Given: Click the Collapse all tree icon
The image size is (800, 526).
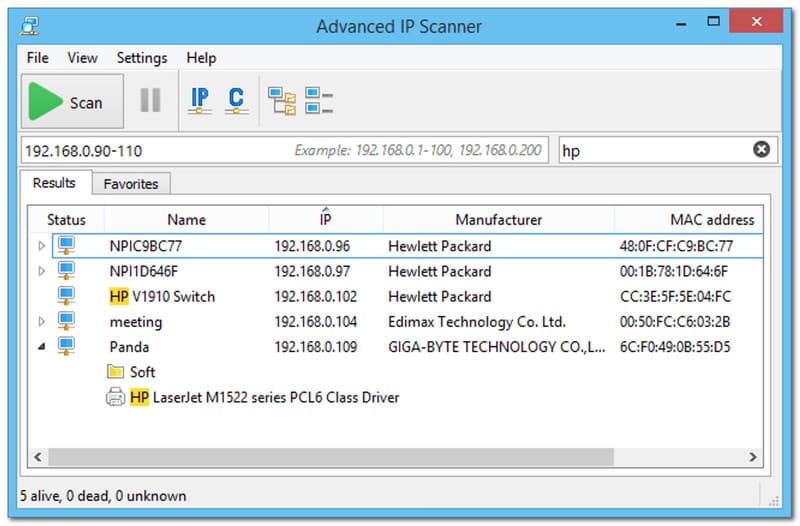Looking at the screenshot, I should (319, 100).
